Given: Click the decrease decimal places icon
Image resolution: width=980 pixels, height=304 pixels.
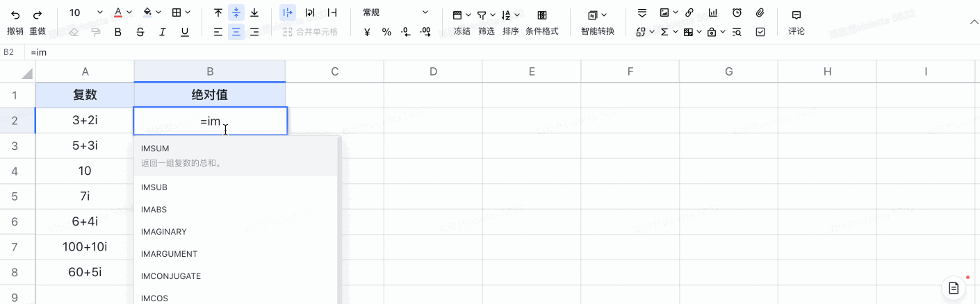Looking at the screenshot, I should [406, 31].
